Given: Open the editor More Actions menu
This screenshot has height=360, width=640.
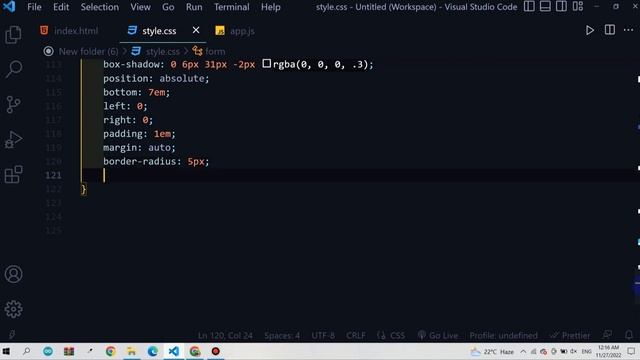Looking at the screenshot, I should click(x=628, y=30).
